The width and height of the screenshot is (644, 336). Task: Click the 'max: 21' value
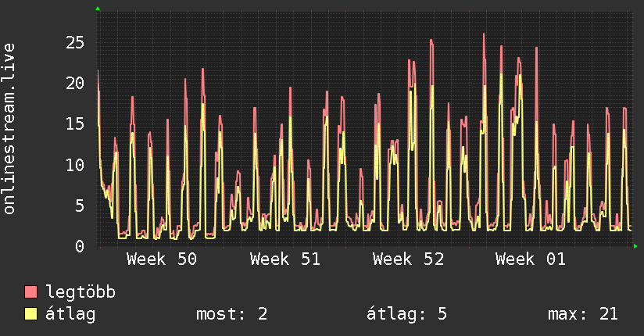(583, 314)
